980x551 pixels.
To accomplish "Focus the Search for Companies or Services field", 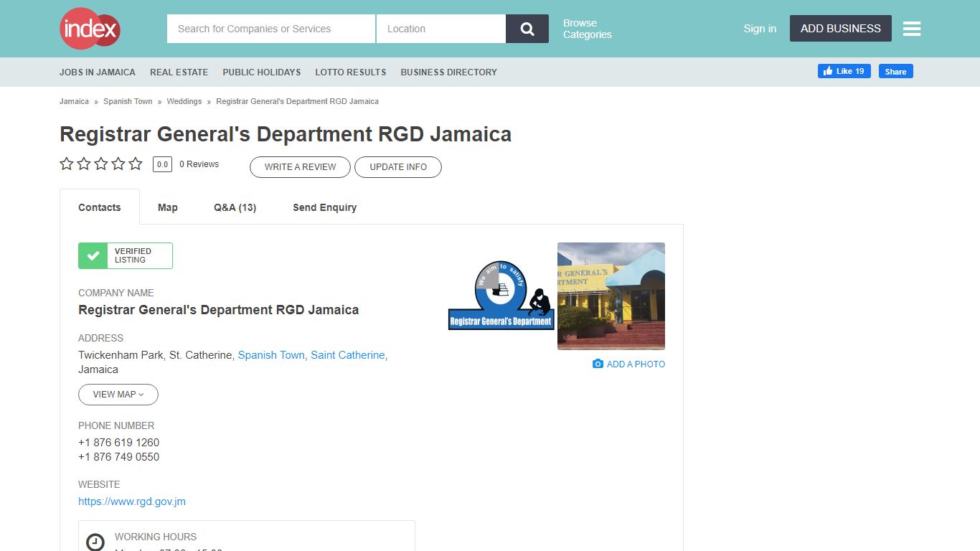I will [x=271, y=29].
